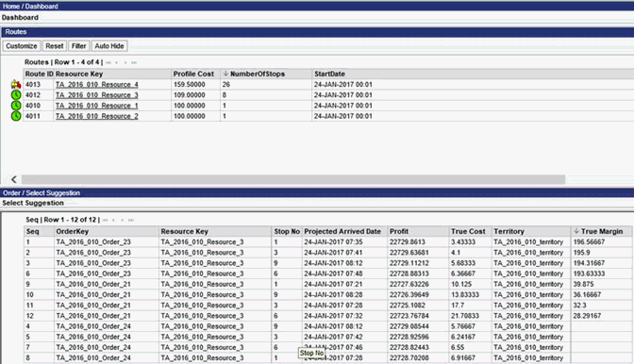
Task: Go to the next page of Routes rows
Action: tap(125, 62)
